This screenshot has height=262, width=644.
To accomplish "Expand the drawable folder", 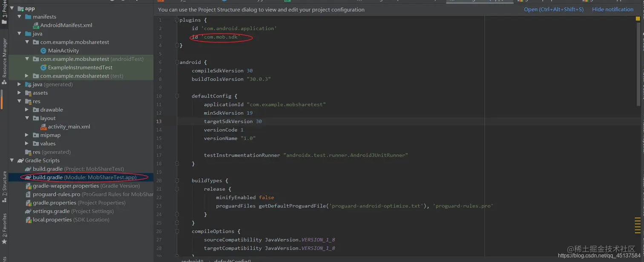I will [x=27, y=110].
